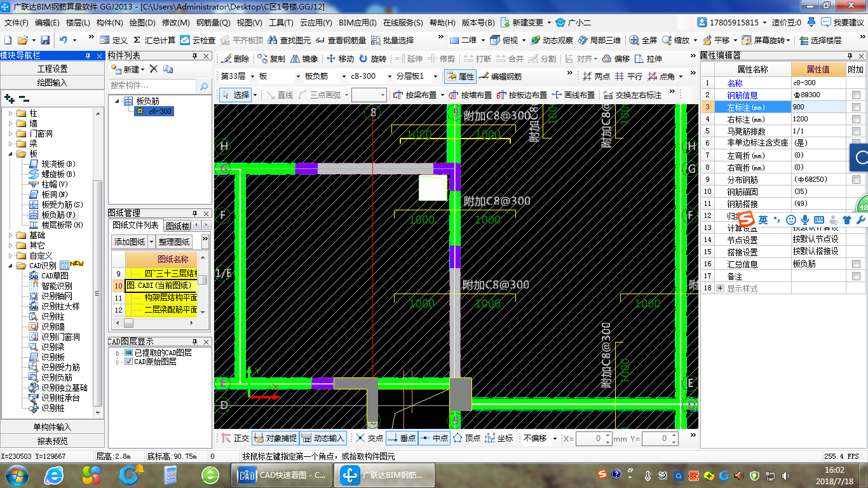868x488 pixels.
Task: Check the CAD原始图层 layer checkbox
Action: point(129,362)
